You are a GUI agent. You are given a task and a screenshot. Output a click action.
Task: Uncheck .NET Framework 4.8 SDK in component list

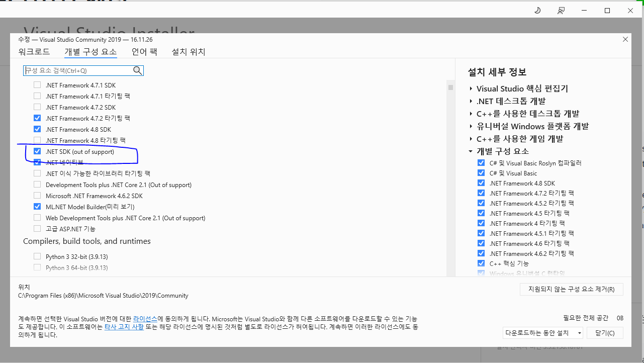coord(37,129)
